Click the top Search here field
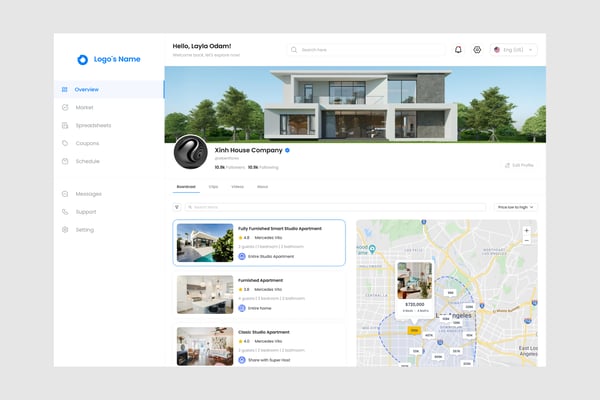 pos(366,50)
